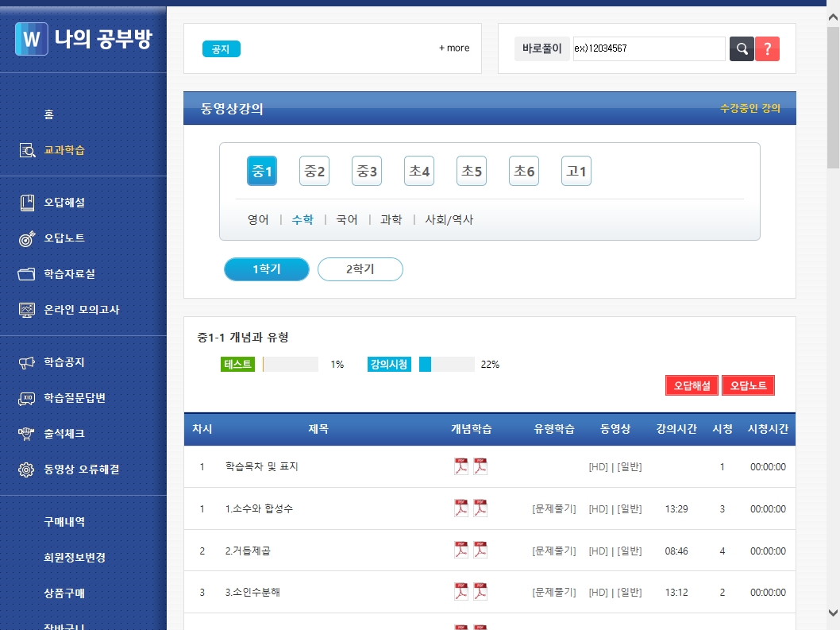Click the search magnifier icon
840x630 pixels.
(x=742, y=48)
